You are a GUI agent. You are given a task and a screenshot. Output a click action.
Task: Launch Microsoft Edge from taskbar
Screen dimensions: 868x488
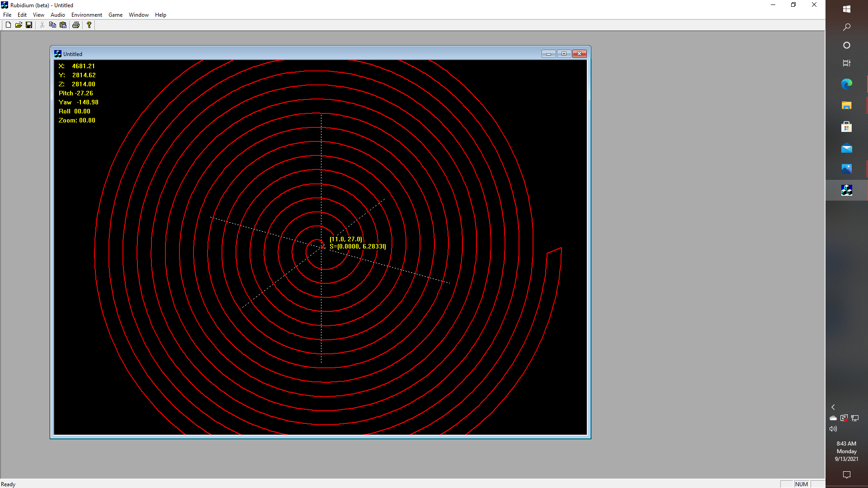[x=847, y=84]
